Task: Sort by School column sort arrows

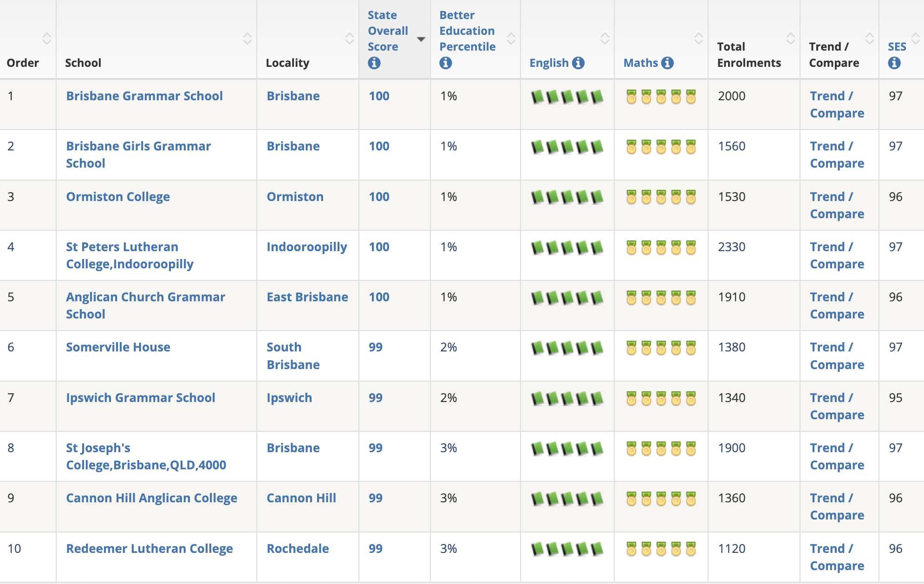Action: tap(247, 39)
